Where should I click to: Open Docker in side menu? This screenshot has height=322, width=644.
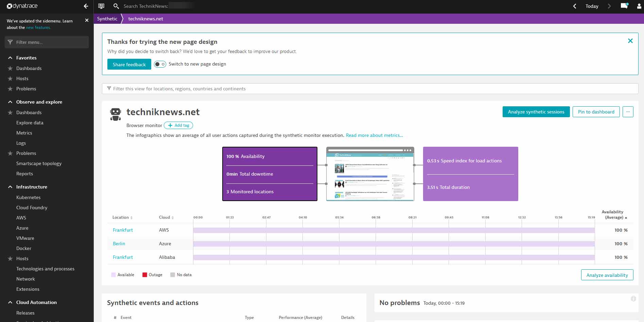tap(24, 248)
